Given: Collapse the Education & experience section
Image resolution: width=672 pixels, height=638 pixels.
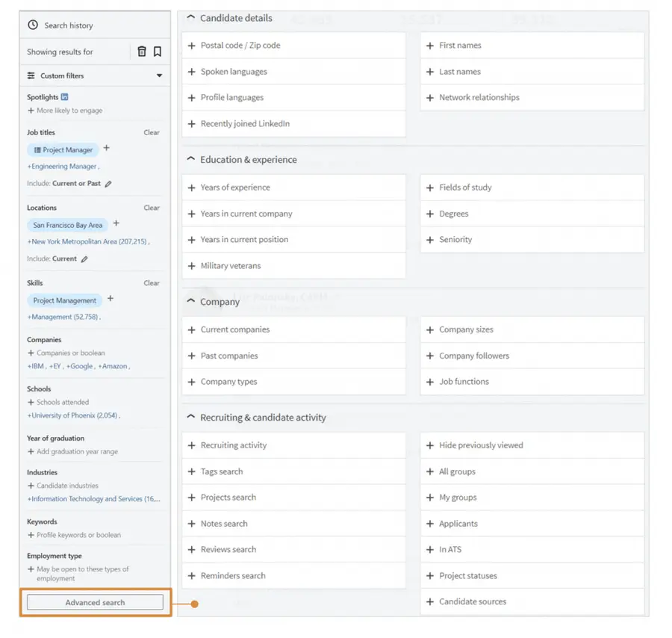Looking at the screenshot, I should [x=189, y=160].
